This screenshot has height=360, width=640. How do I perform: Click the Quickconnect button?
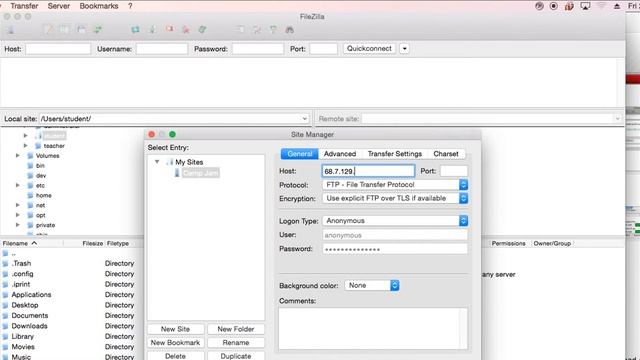click(369, 49)
